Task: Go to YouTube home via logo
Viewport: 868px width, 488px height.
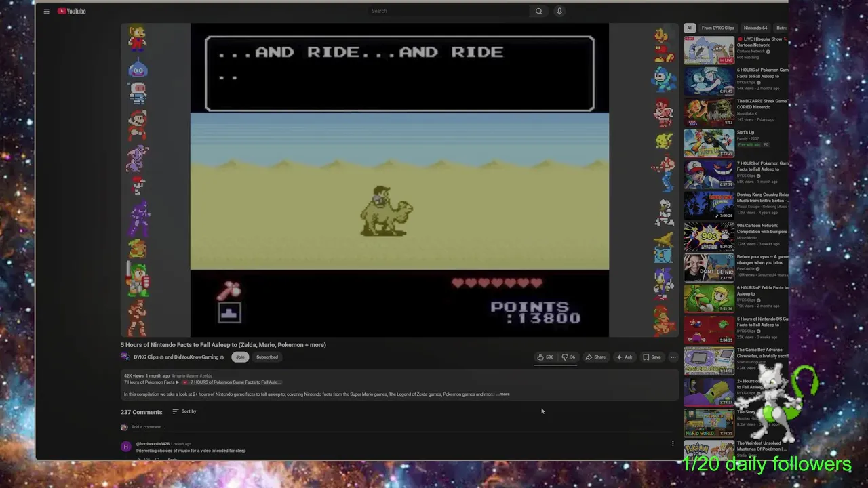Action: (71, 11)
